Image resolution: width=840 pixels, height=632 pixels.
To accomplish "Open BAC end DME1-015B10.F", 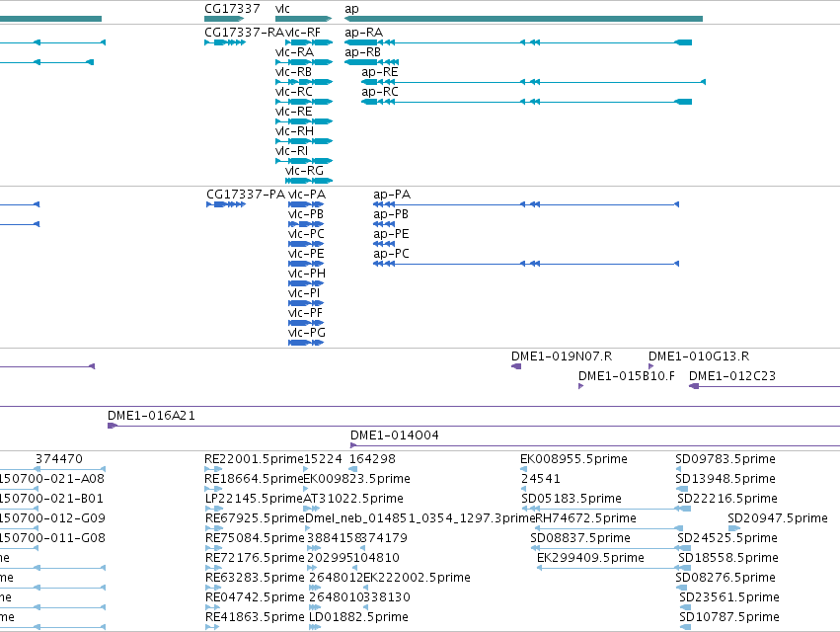I will pyautogui.click(x=627, y=376).
